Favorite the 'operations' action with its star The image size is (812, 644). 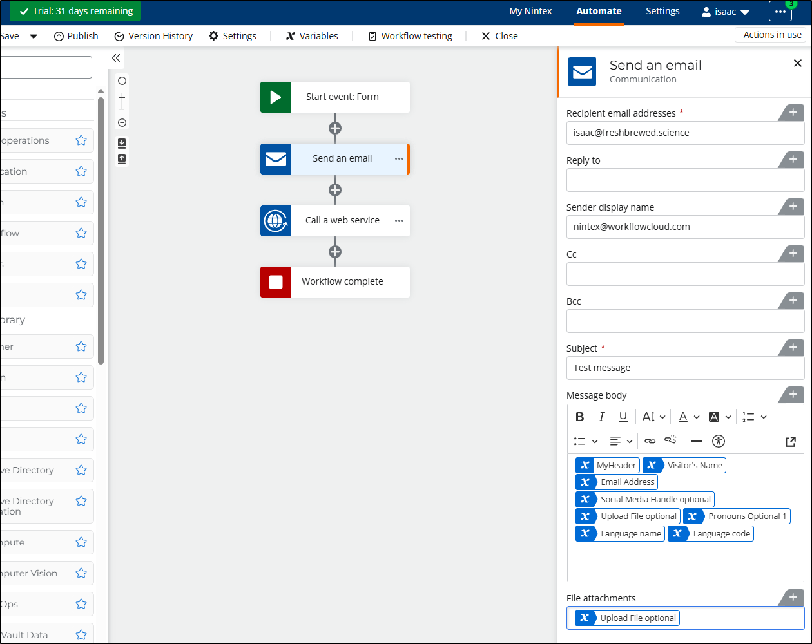coord(81,140)
